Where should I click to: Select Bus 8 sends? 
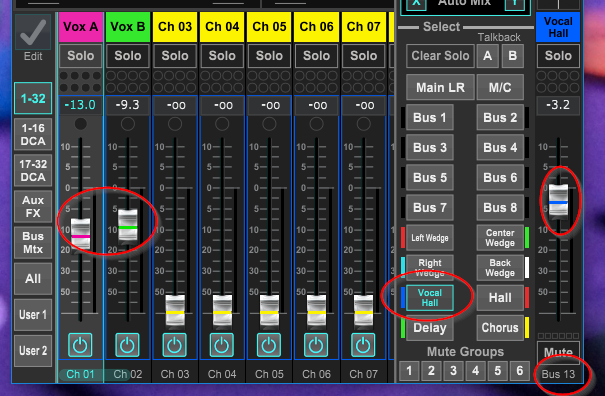click(500, 207)
